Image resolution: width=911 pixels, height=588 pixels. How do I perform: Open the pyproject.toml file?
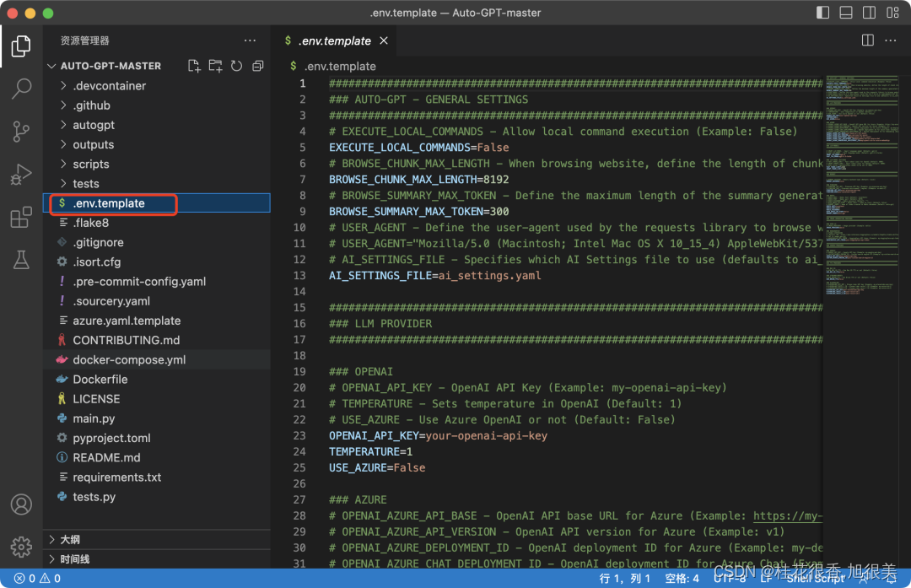pos(157,438)
